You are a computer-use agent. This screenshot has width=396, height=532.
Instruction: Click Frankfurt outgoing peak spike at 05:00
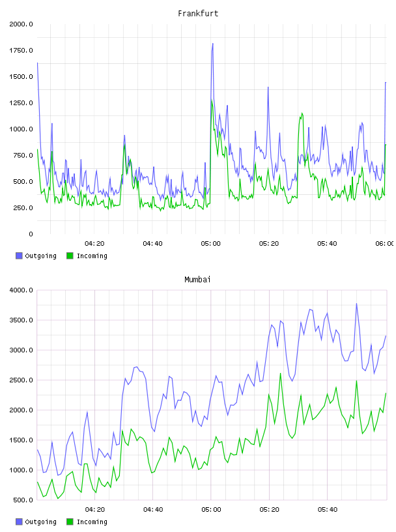212,44
